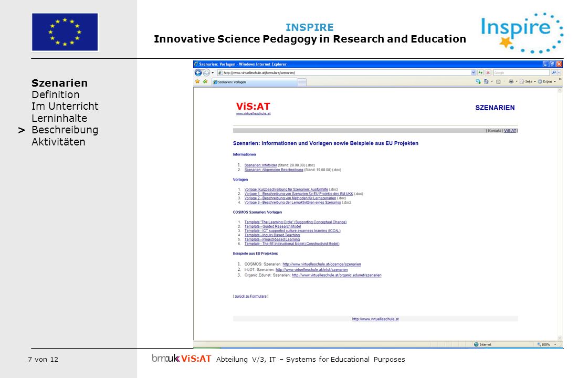This screenshot has height=378, width=588.
Task: Open 'Template - The 5E Instructional Model' link
Action: click(x=292, y=244)
